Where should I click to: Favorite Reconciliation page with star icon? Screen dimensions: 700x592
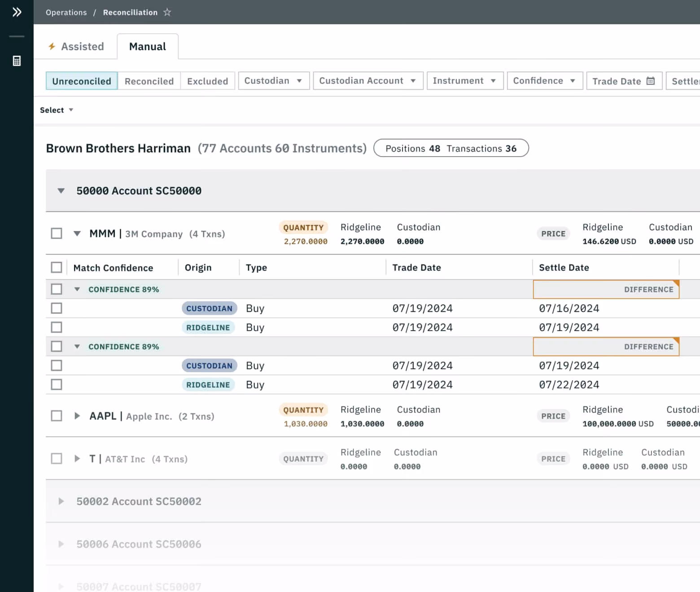(x=167, y=12)
